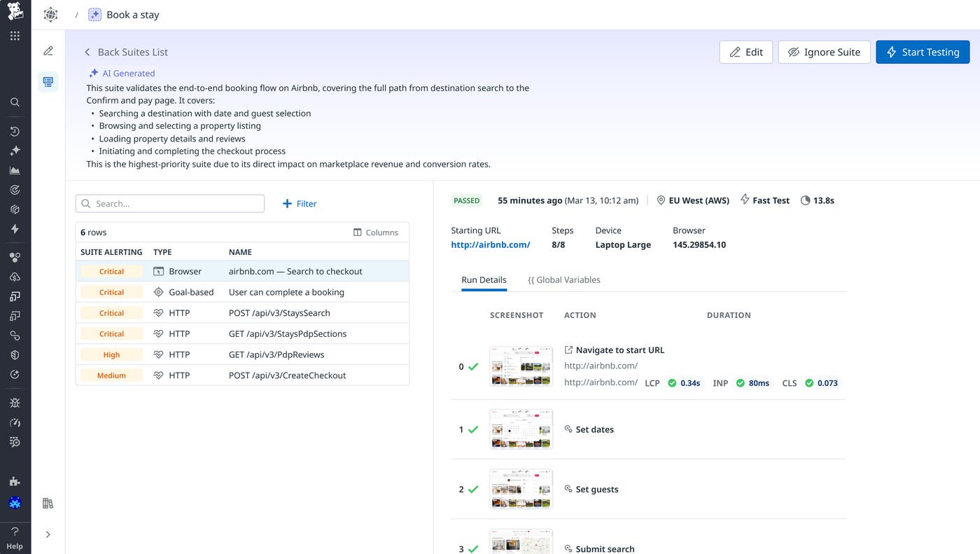Viewport: 980px width, 554px height.
Task: Open the puzzle piece integrations icon
Action: (15, 481)
